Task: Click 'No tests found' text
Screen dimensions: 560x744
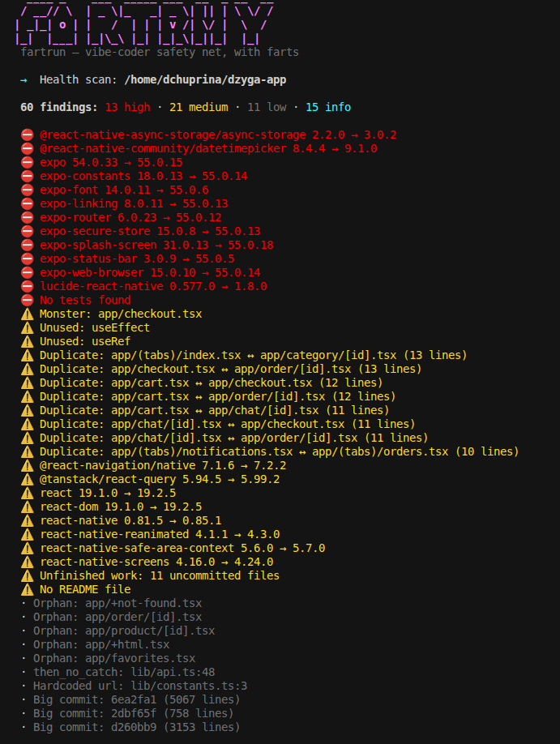Action: point(85,300)
